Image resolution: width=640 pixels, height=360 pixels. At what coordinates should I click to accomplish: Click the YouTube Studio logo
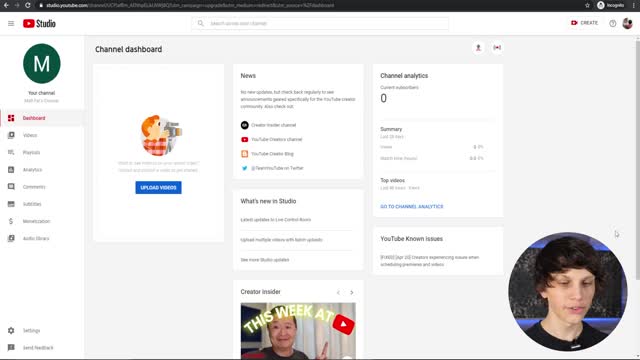(x=39, y=24)
